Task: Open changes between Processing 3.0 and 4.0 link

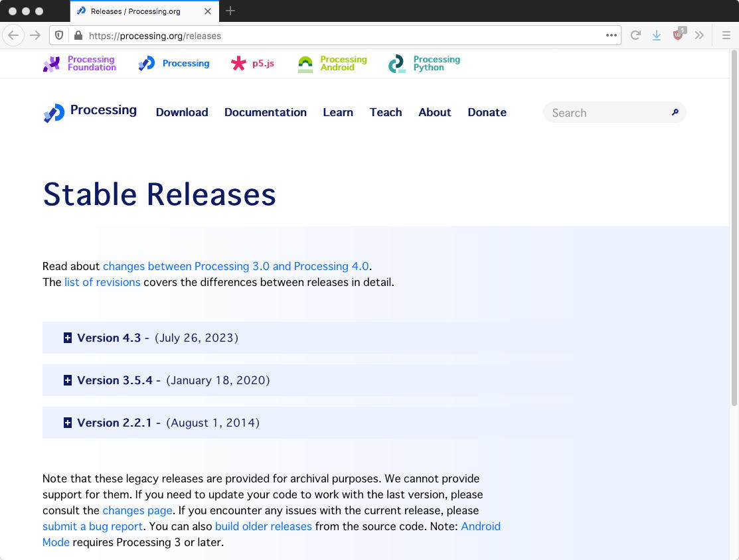Action: point(236,266)
